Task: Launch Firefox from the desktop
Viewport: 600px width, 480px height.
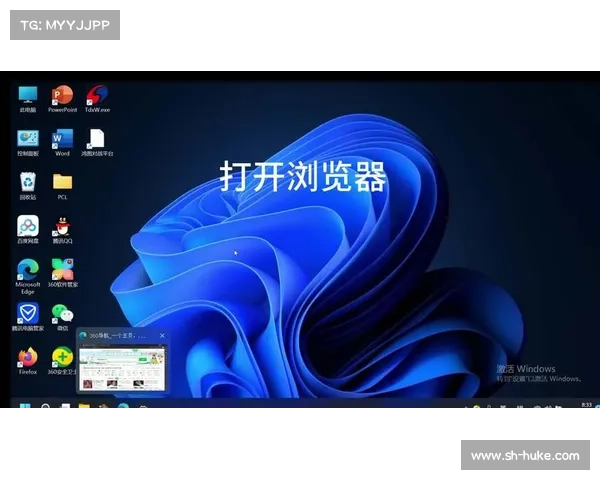Action: pos(28,361)
